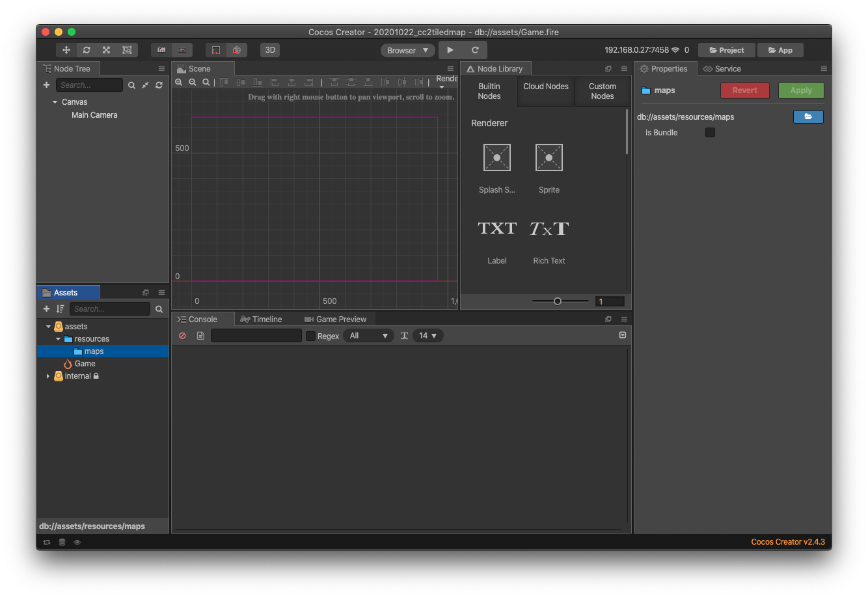Viewport: 868px width, 598px height.
Task: Open the console log file
Action: pyautogui.click(x=200, y=336)
